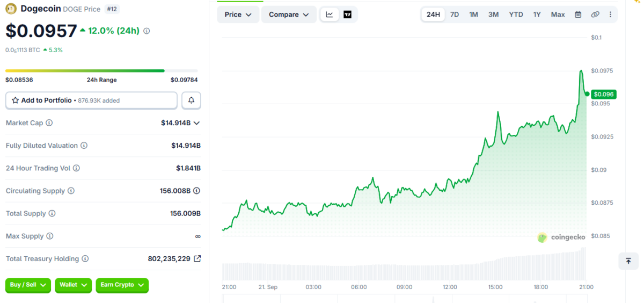
Task: Click the volume bars below chart
Action: coord(404,263)
